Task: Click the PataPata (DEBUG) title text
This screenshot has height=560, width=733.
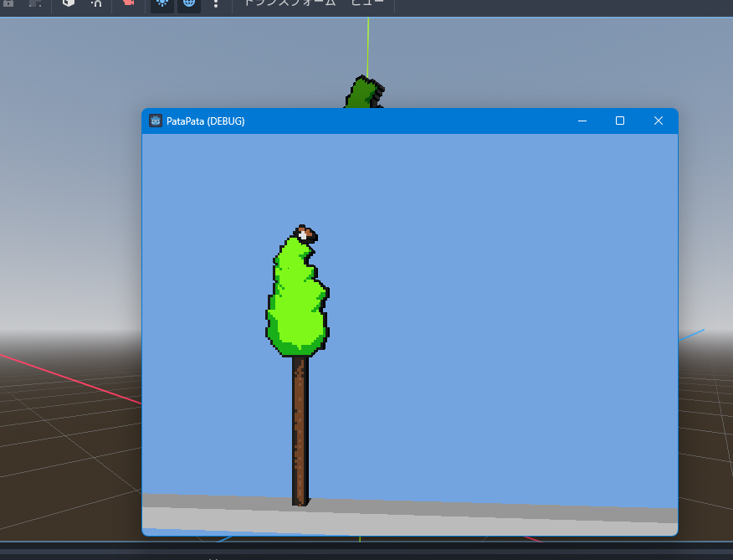Action: (x=206, y=121)
